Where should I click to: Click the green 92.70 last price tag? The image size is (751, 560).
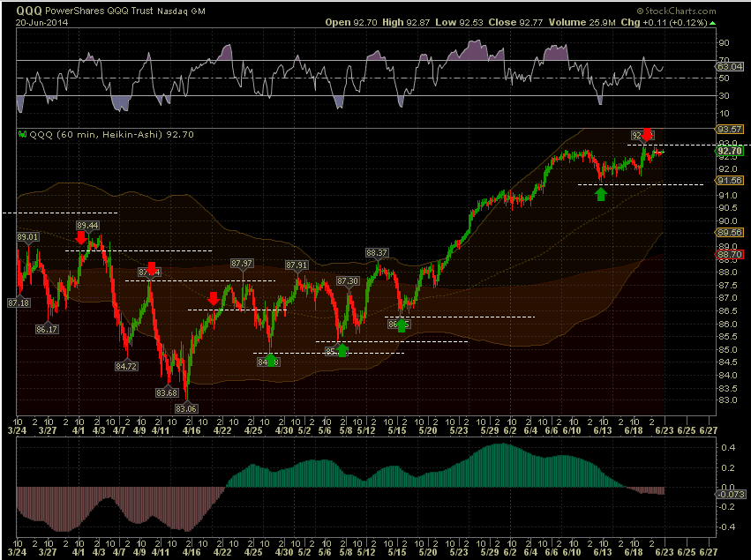point(730,152)
